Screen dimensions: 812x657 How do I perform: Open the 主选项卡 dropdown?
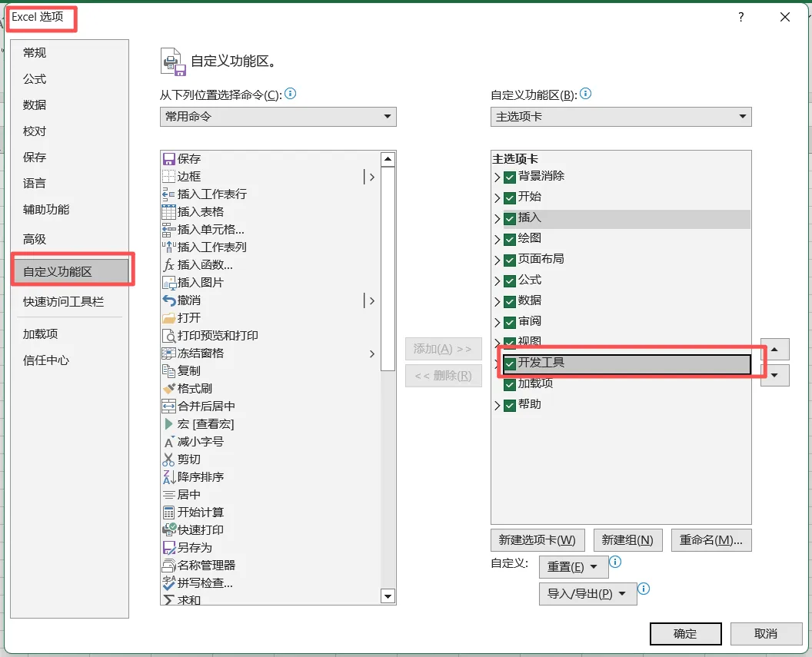pyautogui.click(x=621, y=117)
